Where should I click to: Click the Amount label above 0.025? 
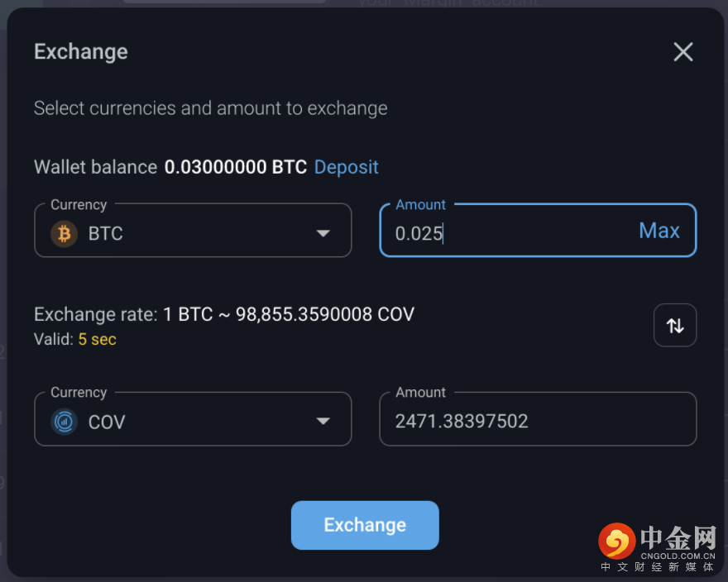[420, 205]
